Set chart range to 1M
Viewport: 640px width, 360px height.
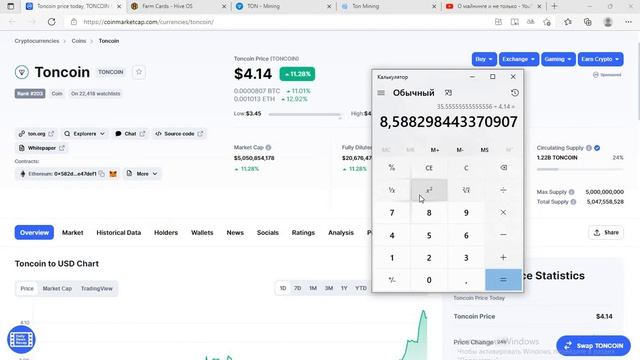[x=313, y=288]
